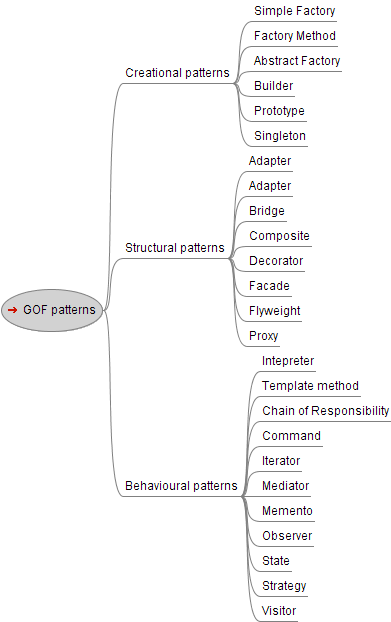Viewport: 391px width, 622px height.
Task: Select the Behavioural patterns branch
Action: (181, 486)
